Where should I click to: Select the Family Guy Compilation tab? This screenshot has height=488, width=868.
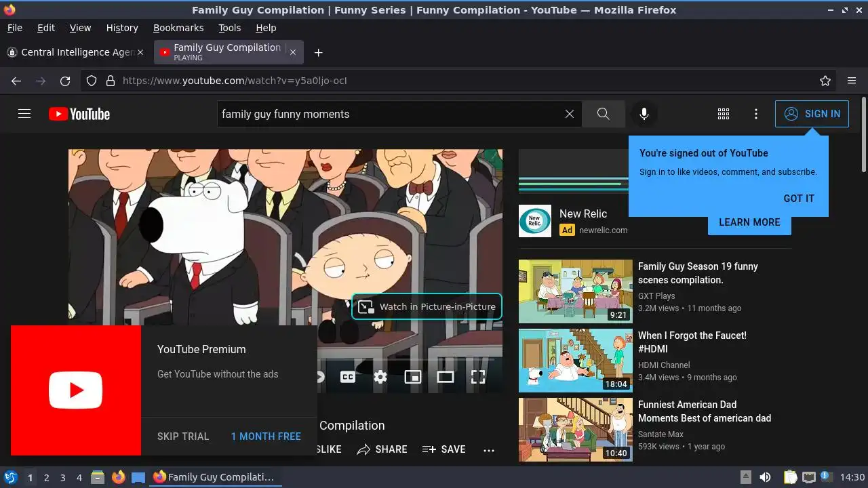click(x=229, y=52)
